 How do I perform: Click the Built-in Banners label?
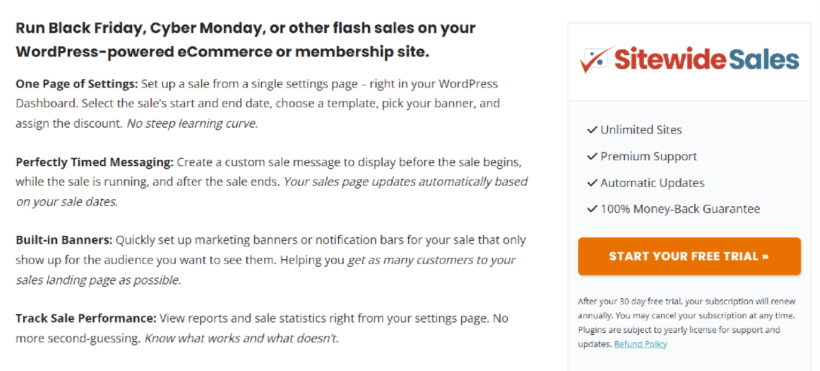click(x=64, y=240)
